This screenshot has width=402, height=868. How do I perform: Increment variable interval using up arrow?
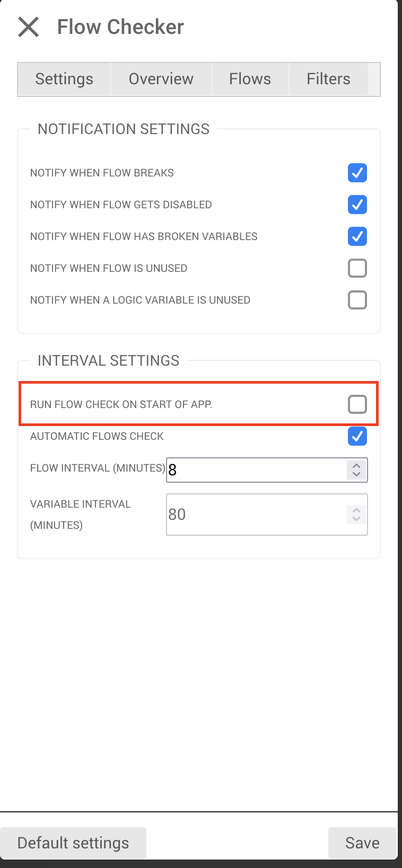point(356,510)
